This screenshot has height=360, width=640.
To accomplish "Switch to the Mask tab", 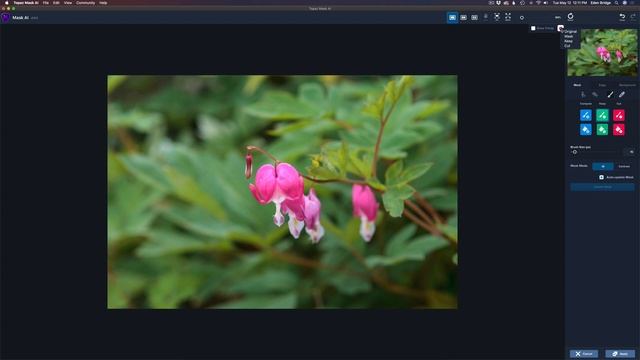I will pyautogui.click(x=577, y=85).
